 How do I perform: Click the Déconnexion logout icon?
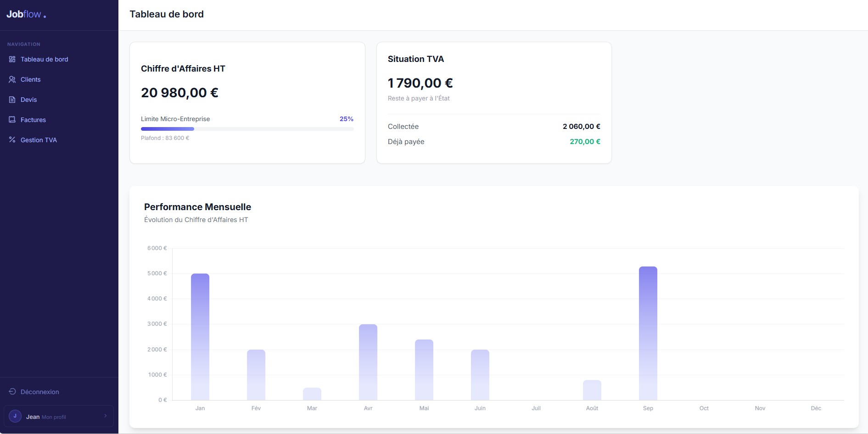pyautogui.click(x=12, y=392)
